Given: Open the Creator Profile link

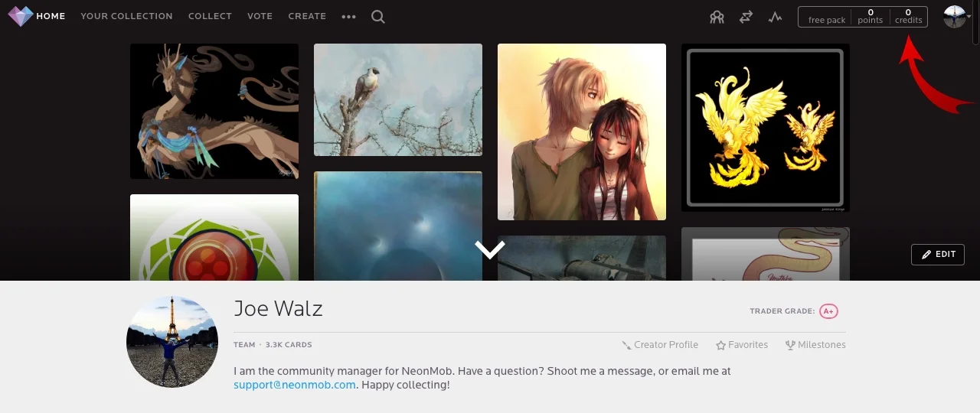Looking at the screenshot, I should [x=660, y=345].
